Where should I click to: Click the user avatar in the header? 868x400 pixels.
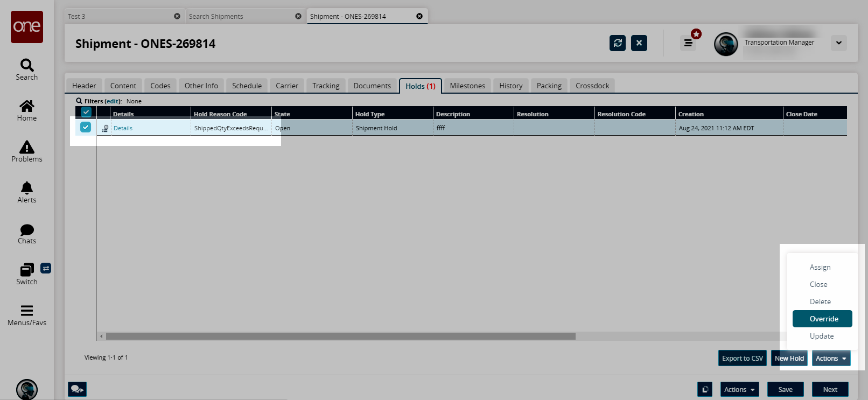coord(726,44)
